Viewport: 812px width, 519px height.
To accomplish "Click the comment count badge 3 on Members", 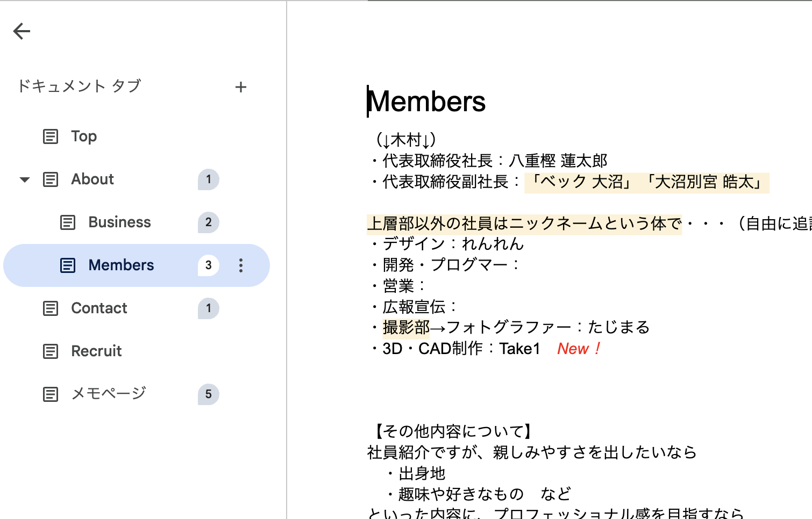I will [x=208, y=265].
